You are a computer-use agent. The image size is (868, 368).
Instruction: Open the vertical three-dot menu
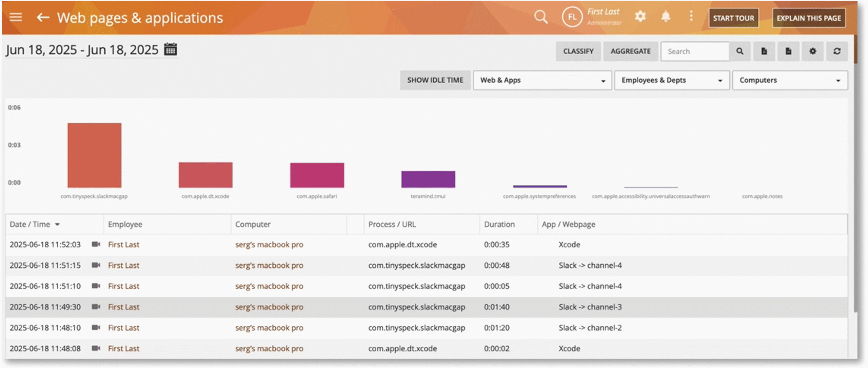tap(691, 16)
